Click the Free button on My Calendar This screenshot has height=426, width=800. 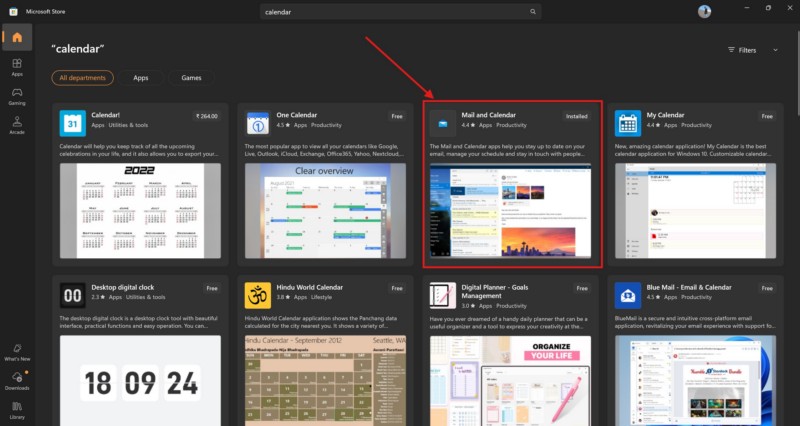[766, 116]
